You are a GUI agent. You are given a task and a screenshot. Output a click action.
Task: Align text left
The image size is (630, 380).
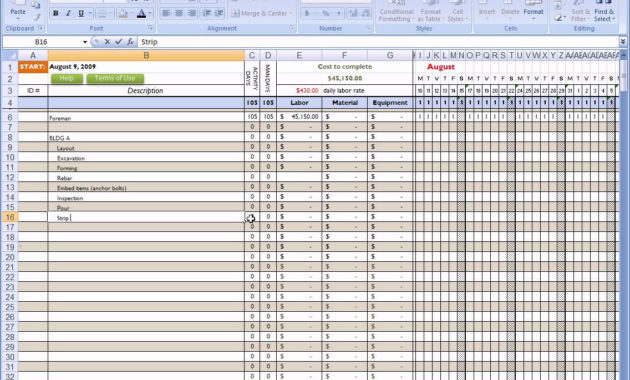tap(166, 13)
